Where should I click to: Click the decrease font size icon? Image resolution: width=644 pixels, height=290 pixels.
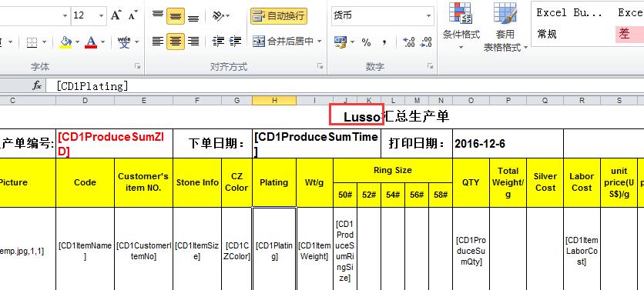pyautogui.click(x=132, y=15)
